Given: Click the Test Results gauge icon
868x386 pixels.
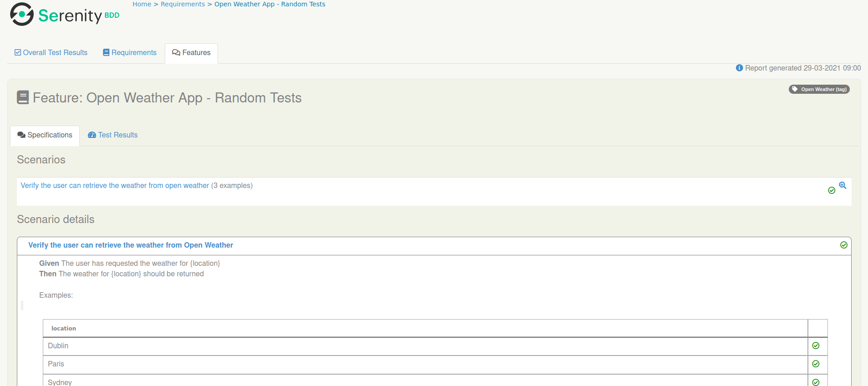Looking at the screenshot, I should (92, 135).
